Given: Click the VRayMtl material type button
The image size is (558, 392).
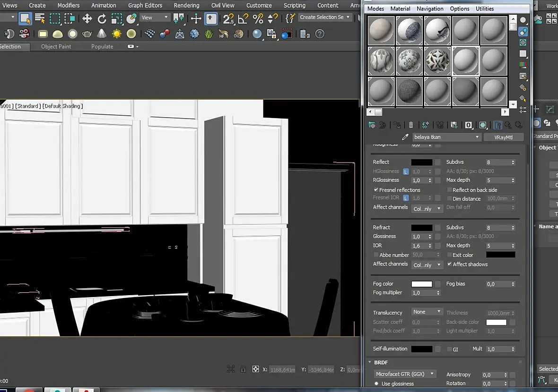Looking at the screenshot, I should pos(504,137).
